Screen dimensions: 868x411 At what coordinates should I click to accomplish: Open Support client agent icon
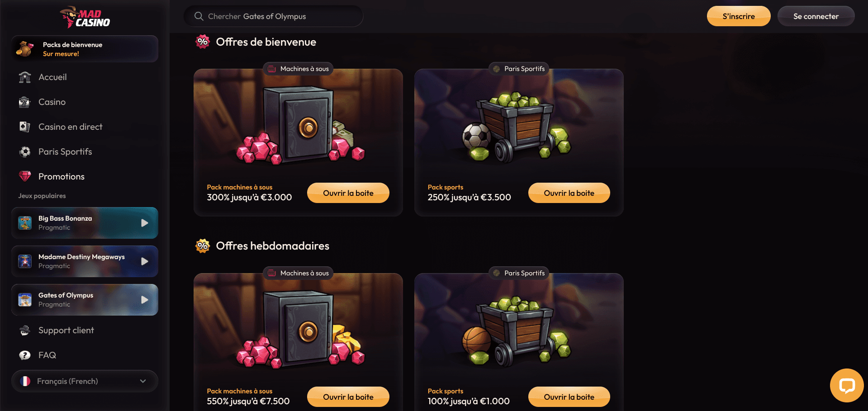coord(25,330)
